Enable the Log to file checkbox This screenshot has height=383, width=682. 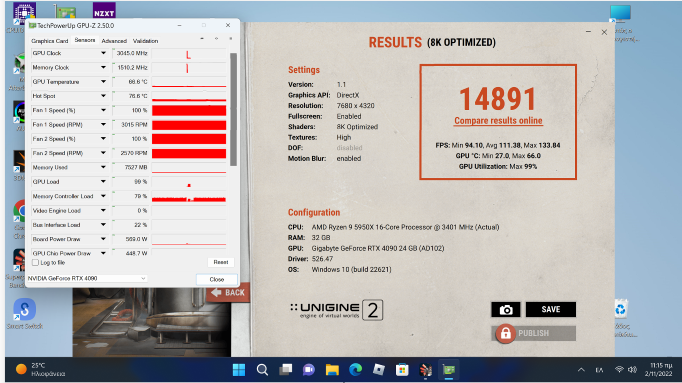pyautogui.click(x=36, y=263)
